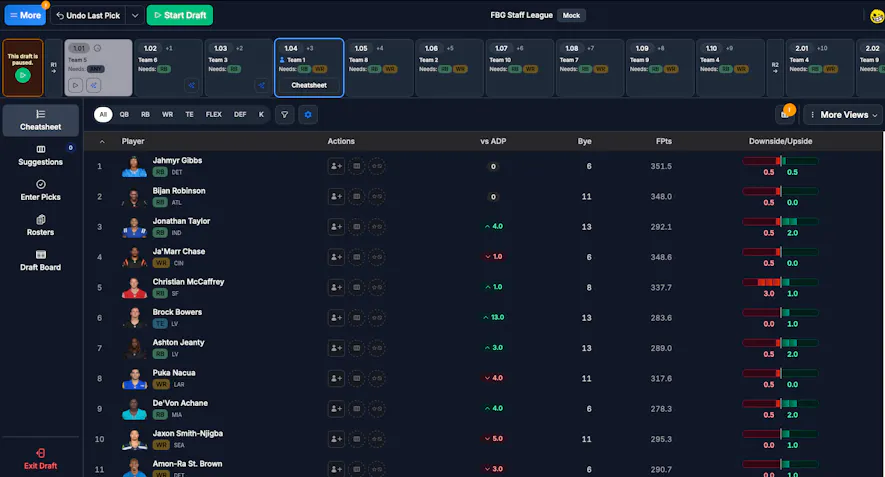This screenshot has height=477, width=885.
Task: Click Exit Draft
Action: (41, 460)
